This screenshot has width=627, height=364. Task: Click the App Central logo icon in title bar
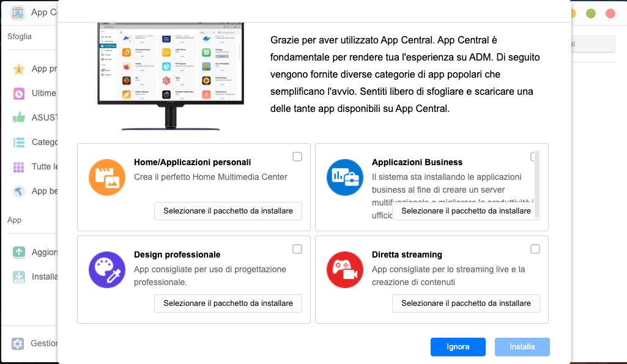[18, 12]
